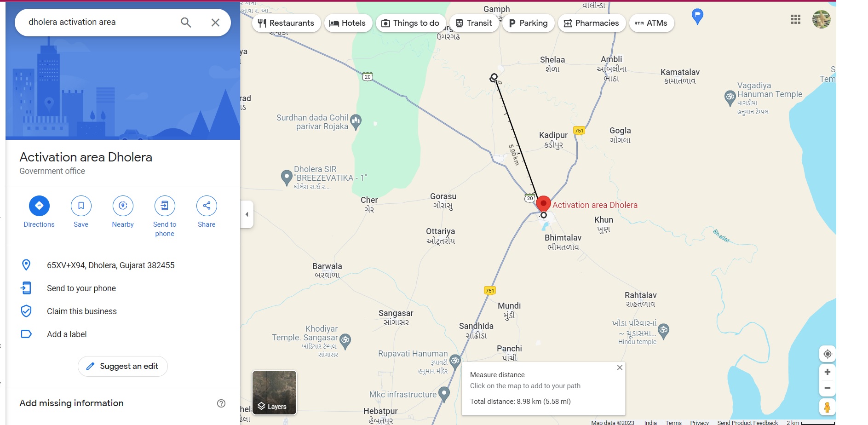
Task: Zoom in with the plus button
Action: coord(828,372)
